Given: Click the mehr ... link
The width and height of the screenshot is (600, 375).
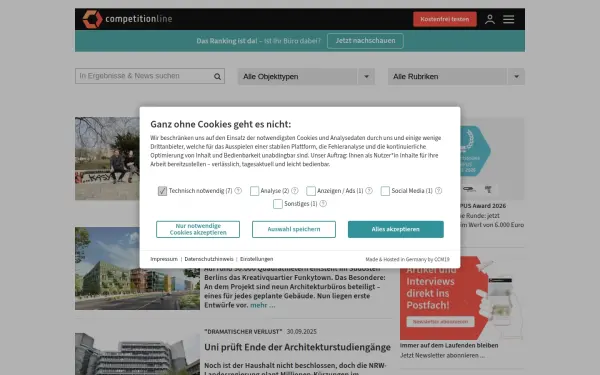Looking at the screenshot, I should [x=262, y=305].
